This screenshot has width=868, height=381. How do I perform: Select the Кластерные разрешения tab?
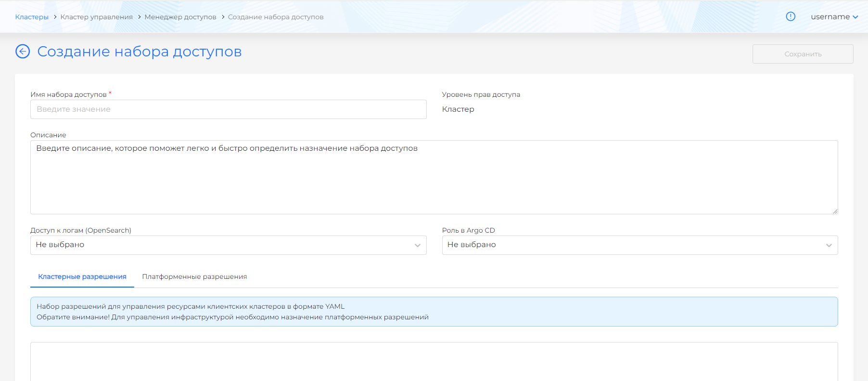(x=82, y=276)
